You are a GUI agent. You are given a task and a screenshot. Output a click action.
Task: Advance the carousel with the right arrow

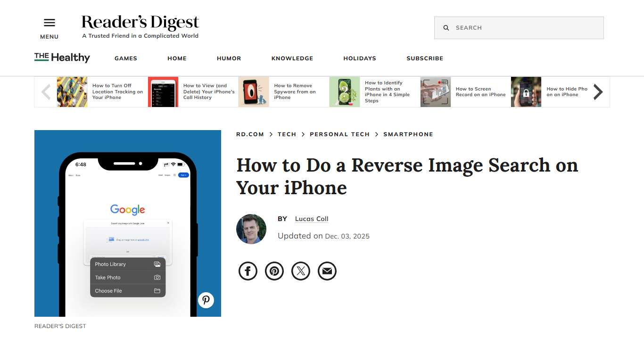598,91
